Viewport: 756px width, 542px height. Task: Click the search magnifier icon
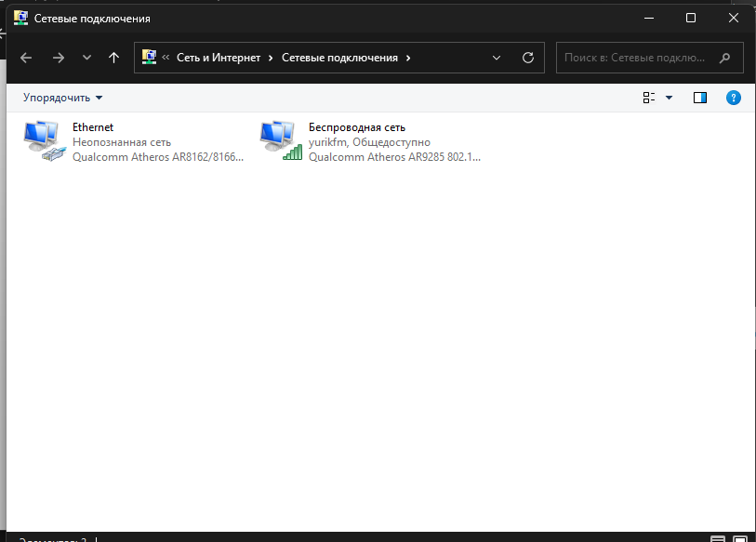pyautogui.click(x=726, y=58)
